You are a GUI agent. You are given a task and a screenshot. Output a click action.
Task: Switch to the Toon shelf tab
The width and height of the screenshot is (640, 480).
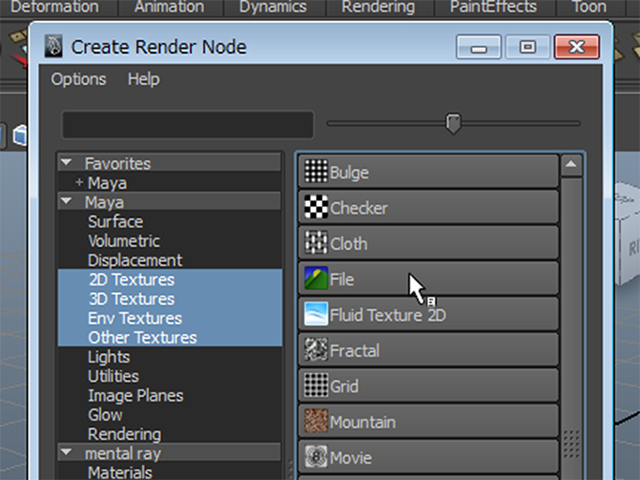pos(589,7)
